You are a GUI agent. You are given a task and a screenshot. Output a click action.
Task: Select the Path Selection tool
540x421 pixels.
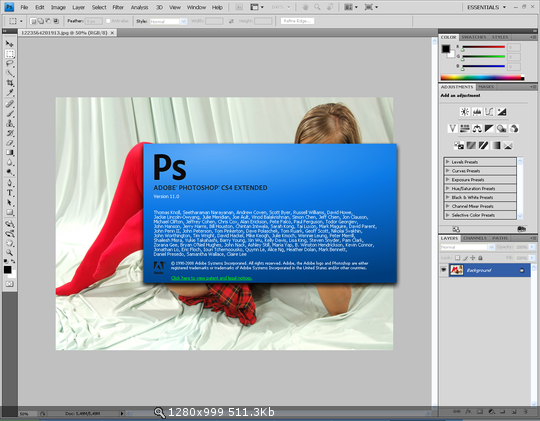(x=10, y=203)
